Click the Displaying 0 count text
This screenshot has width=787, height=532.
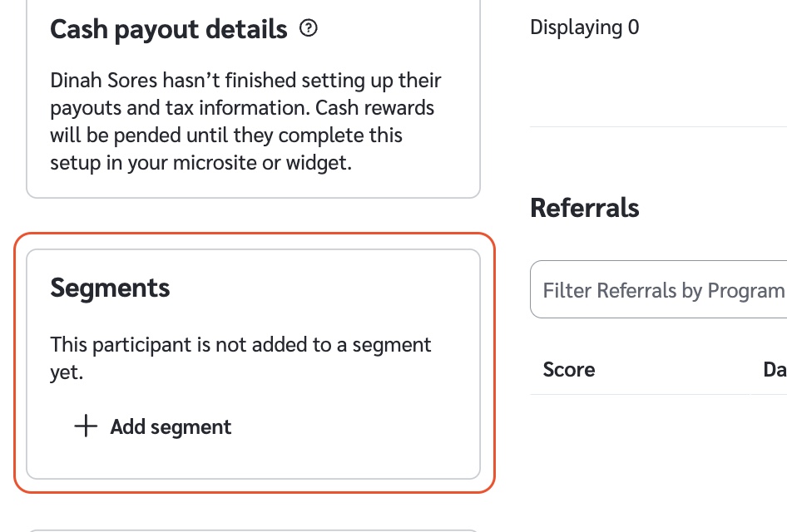click(584, 27)
